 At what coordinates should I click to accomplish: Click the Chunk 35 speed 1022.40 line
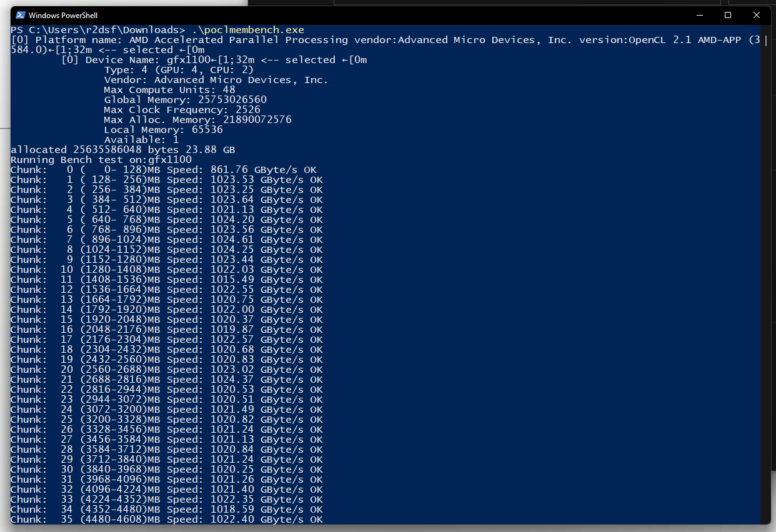[x=167, y=520]
